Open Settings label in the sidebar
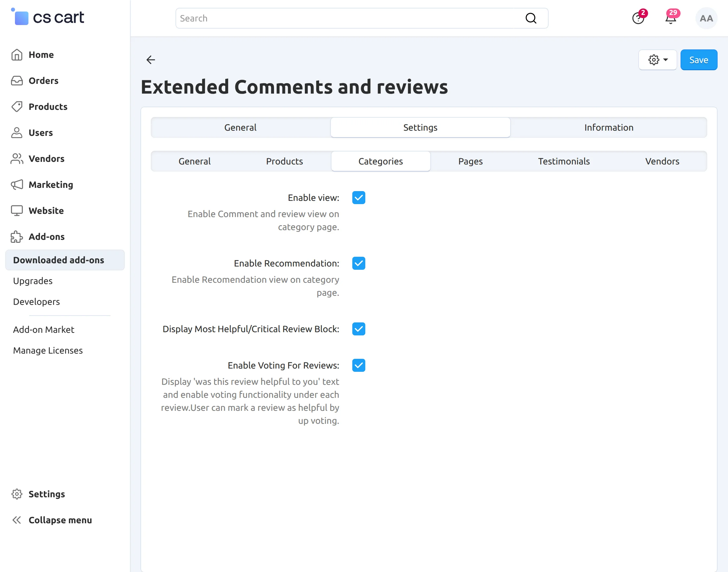728x572 pixels. coord(46,494)
